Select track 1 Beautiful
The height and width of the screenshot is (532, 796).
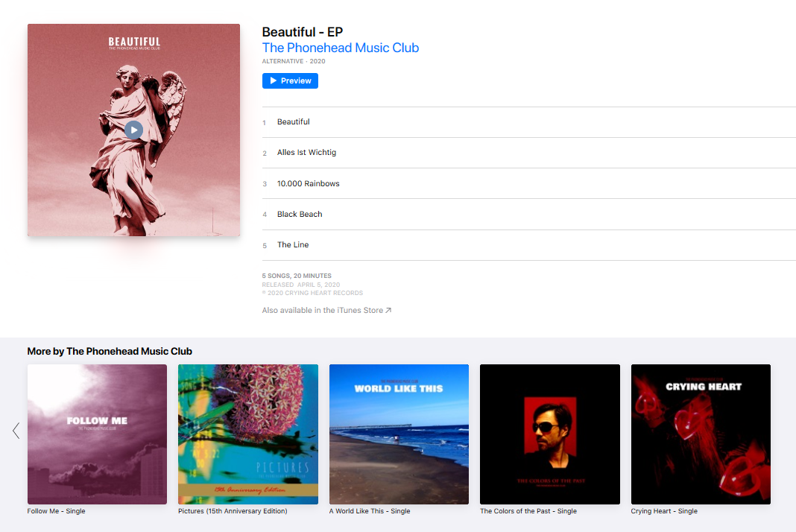pos(529,122)
